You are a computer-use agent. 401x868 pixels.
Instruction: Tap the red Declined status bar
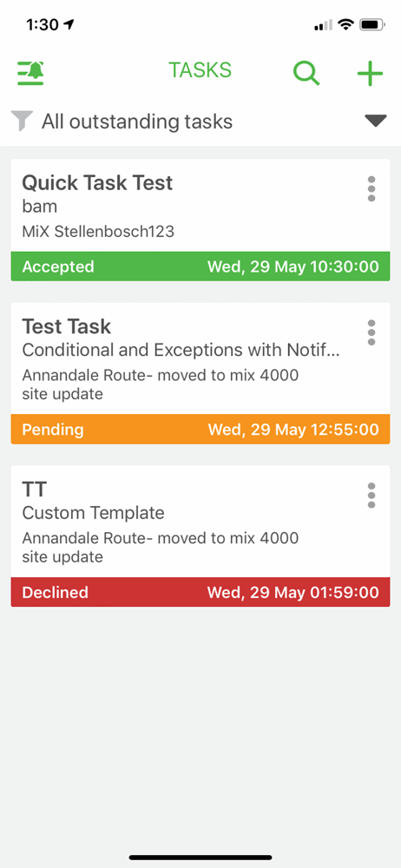(200, 592)
